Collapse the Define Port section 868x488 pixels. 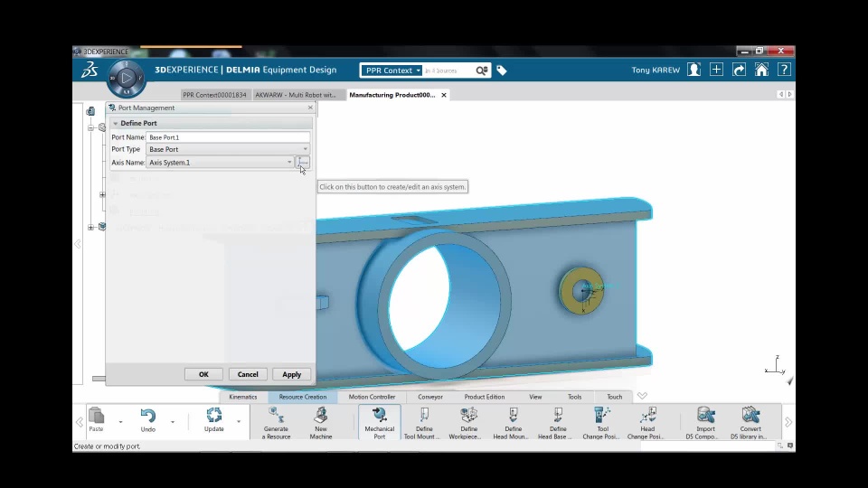click(116, 124)
